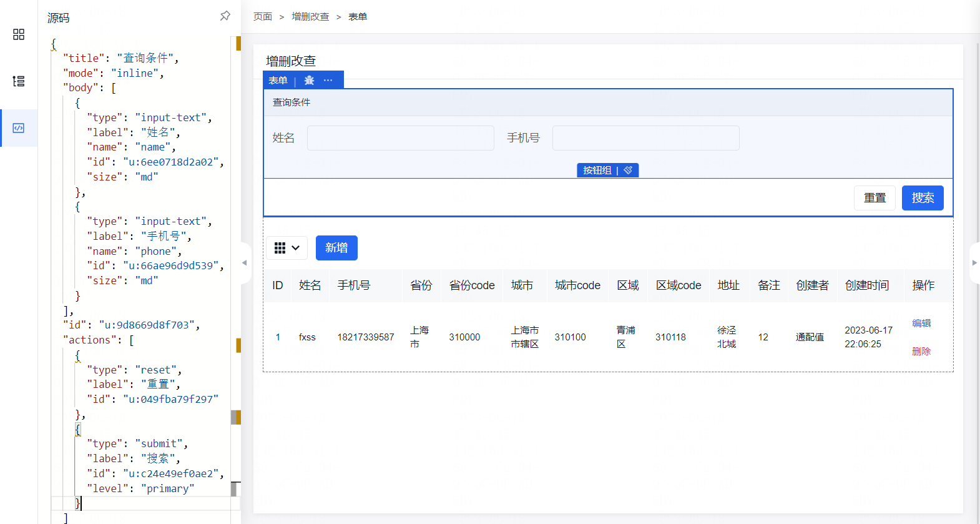Image resolution: width=980 pixels, height=524 pixels.
Task: Click the fxss name cell
Action: pyautogui.click(x=307, y=337)
